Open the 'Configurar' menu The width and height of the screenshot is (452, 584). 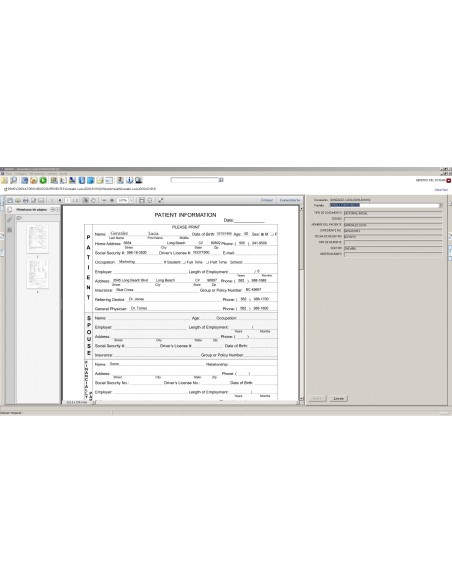(x=21, y=174)
